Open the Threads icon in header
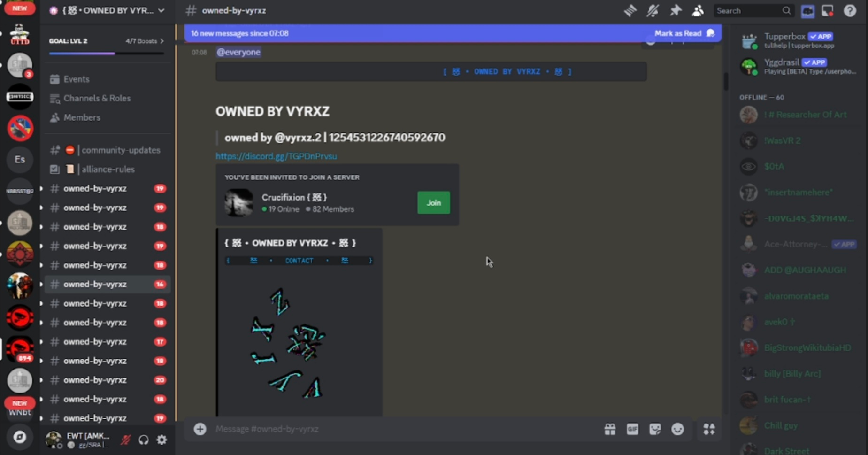Viewport: 868px width, 455px height. point(630,11)
